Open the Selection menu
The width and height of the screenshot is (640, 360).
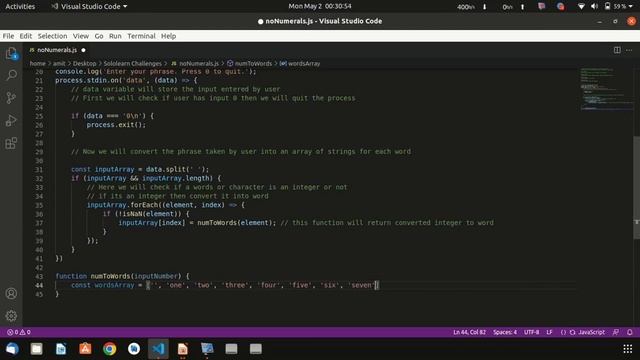[x=52, y=36]
